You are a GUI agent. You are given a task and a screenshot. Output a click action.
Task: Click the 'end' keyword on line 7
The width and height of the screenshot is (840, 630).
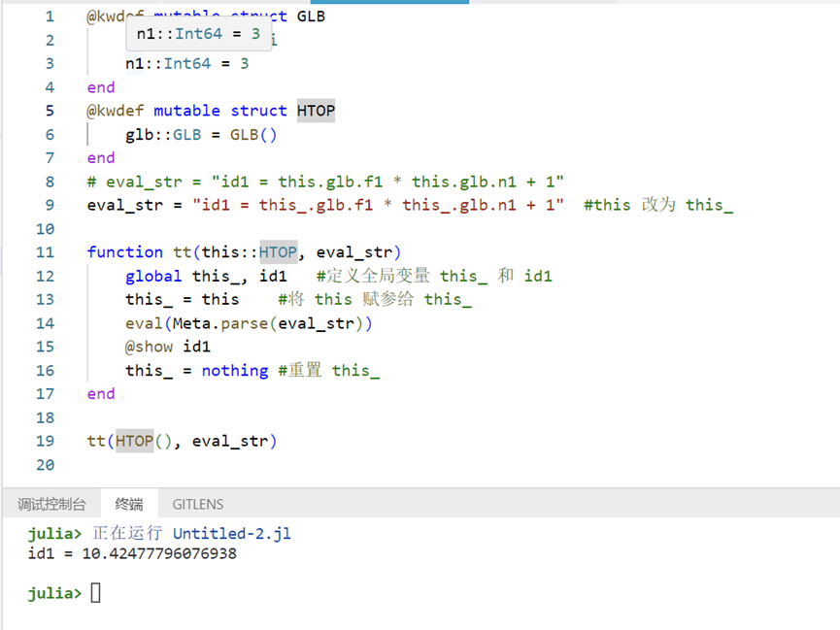tap(101, 158)
